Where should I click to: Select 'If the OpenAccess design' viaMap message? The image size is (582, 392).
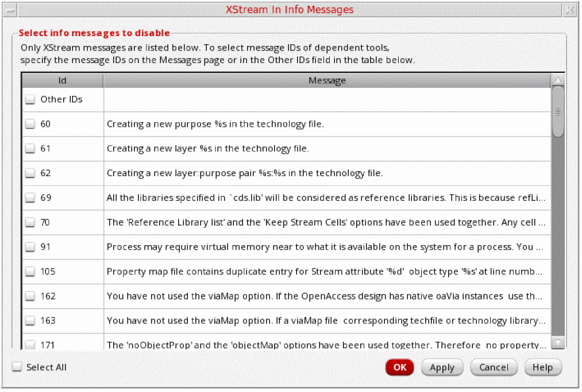point(327,296)
